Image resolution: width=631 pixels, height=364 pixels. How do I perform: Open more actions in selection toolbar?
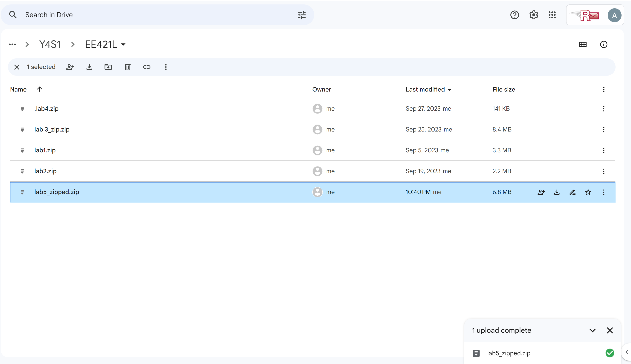[166, 67]
